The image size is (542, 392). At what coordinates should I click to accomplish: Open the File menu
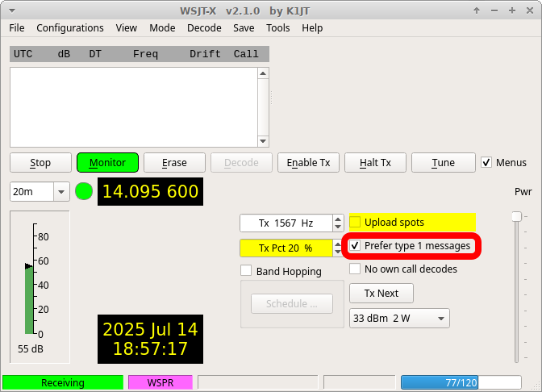coord(17,27)
